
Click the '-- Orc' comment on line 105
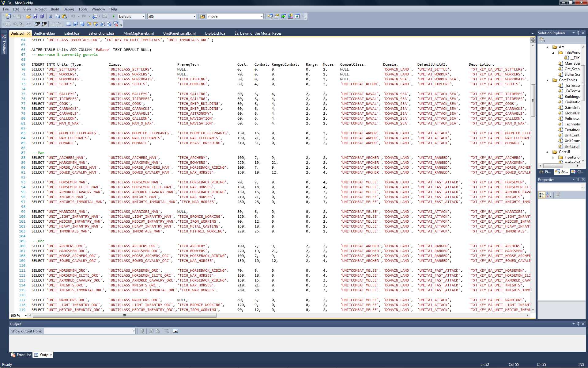[38, 241]
